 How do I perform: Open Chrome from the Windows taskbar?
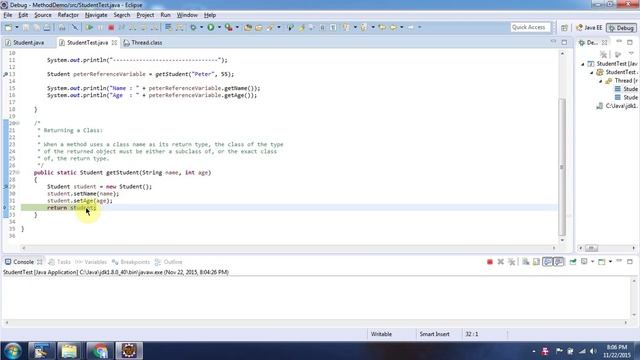coord(99,351)
